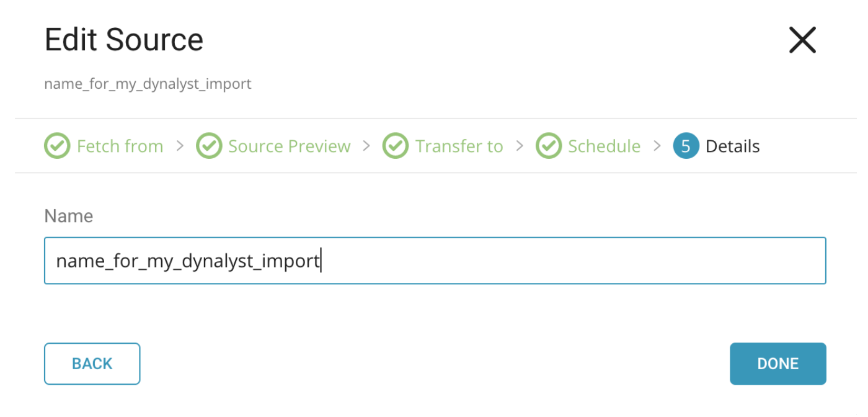This screenshot has height=417, width=868.
Task: Click the arrow after Schedule
Action: pyautogui.click(x=657, y=146)
